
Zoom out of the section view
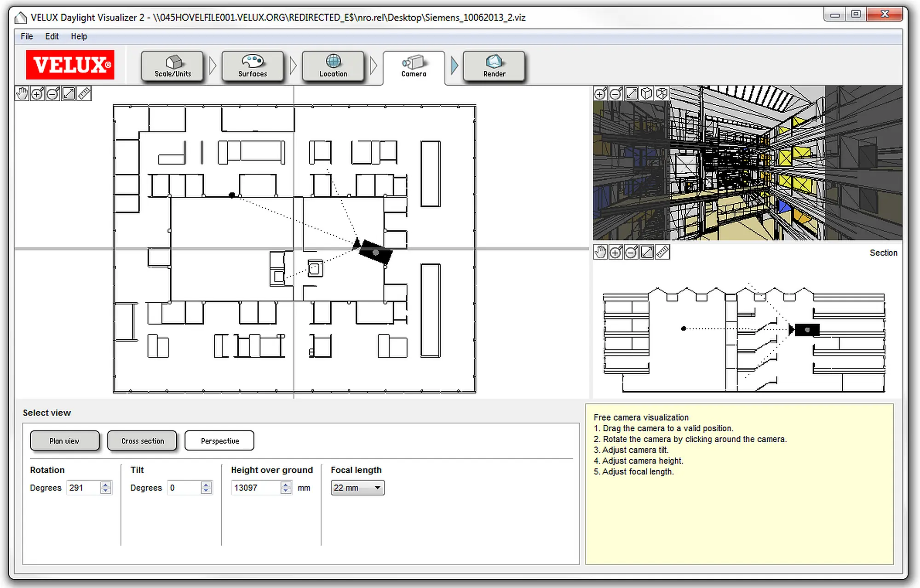coord(632,252)
